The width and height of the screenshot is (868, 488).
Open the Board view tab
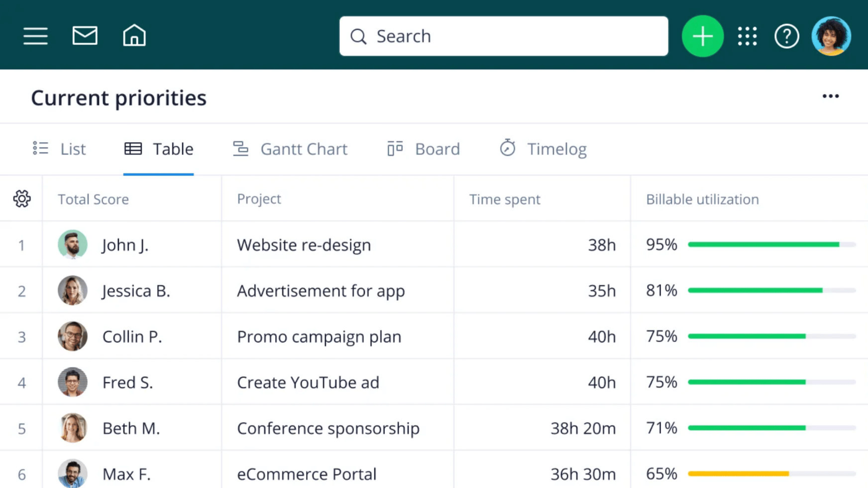[x=424, y=149]
